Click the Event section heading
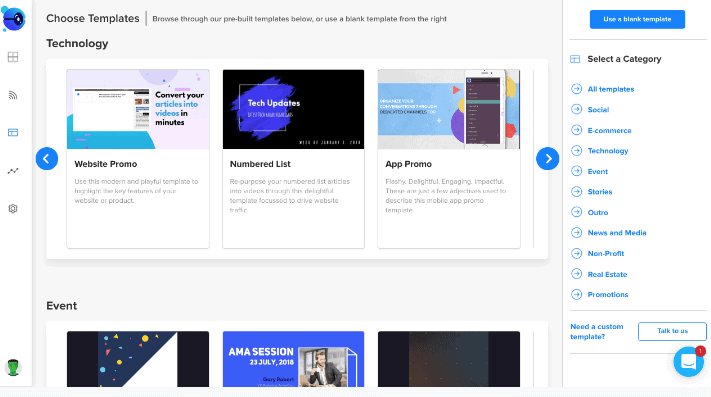This screenshot has height=397, width=711. tap(62, 306)
